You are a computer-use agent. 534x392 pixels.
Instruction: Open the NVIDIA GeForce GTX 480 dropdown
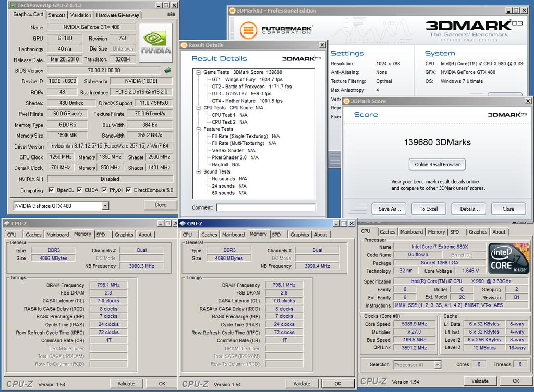[x=105, y=206]
